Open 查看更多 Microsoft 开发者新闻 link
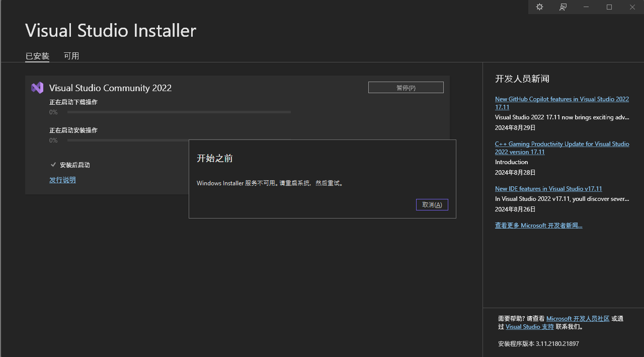The width and height of the screenshot is (644, 357). click(x=539, y=226)
